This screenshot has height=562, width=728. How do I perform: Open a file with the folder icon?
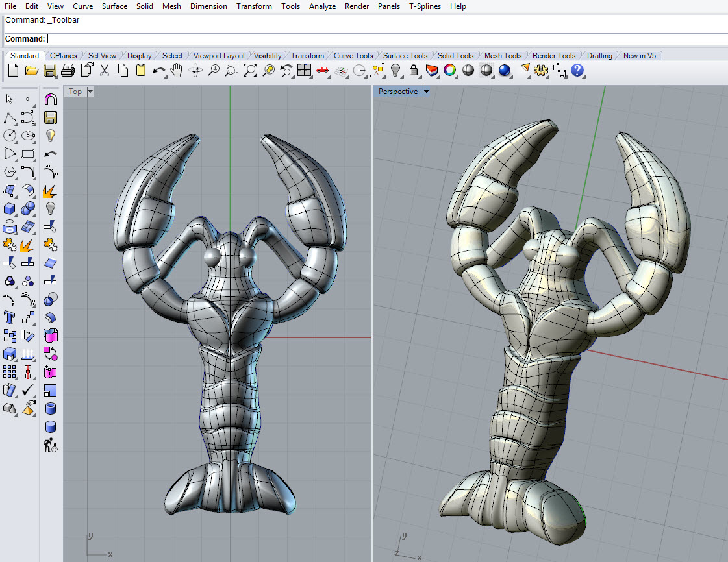[32, 71]
